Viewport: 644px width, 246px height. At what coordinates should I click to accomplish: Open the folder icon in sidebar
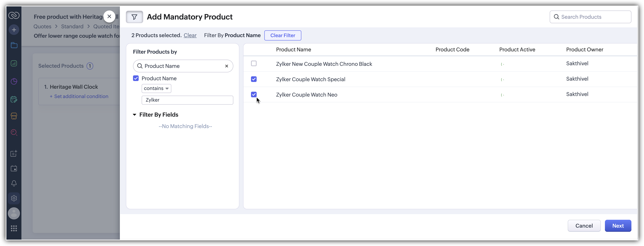tap(14, 45)
